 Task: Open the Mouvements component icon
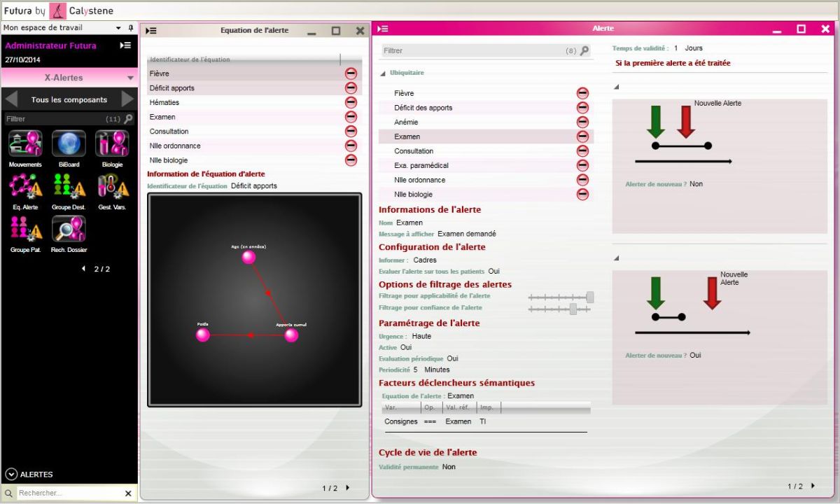[25, 143]
